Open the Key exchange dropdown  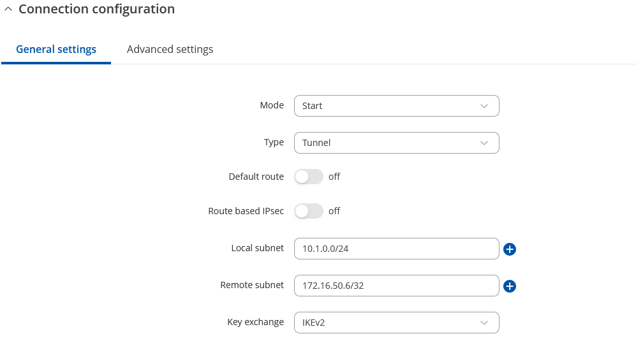pos(396,323)
